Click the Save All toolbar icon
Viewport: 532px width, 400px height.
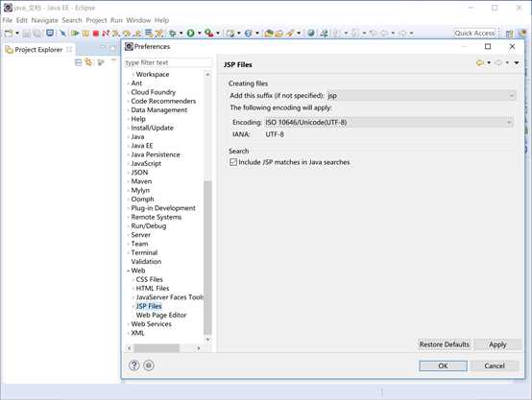coord(37,34)
